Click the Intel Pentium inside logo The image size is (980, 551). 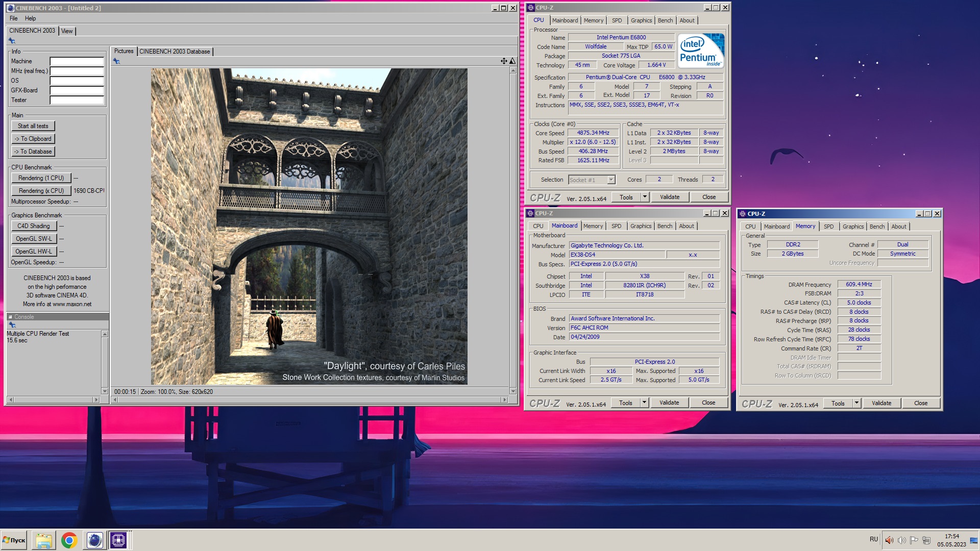pos(701,51)
